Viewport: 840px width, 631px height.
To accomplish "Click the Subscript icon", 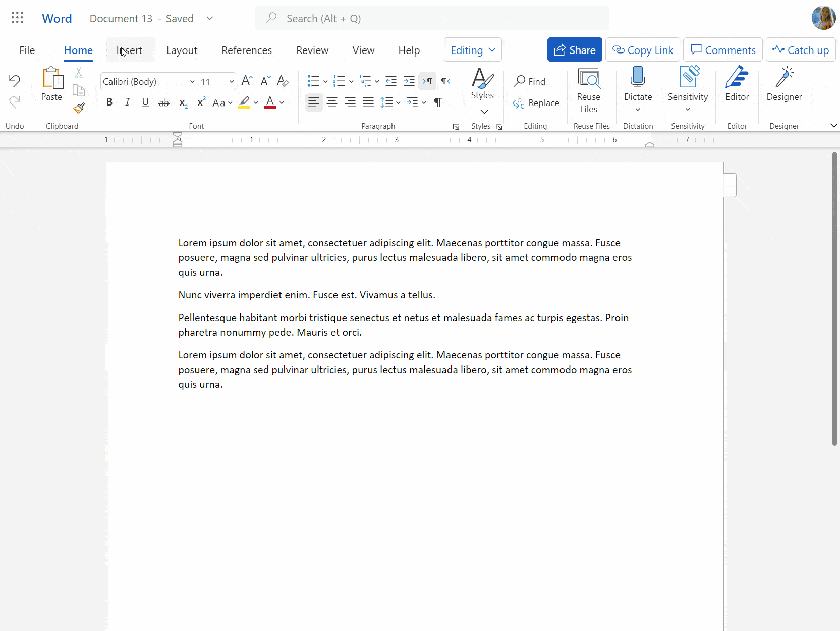I will 183,102.
